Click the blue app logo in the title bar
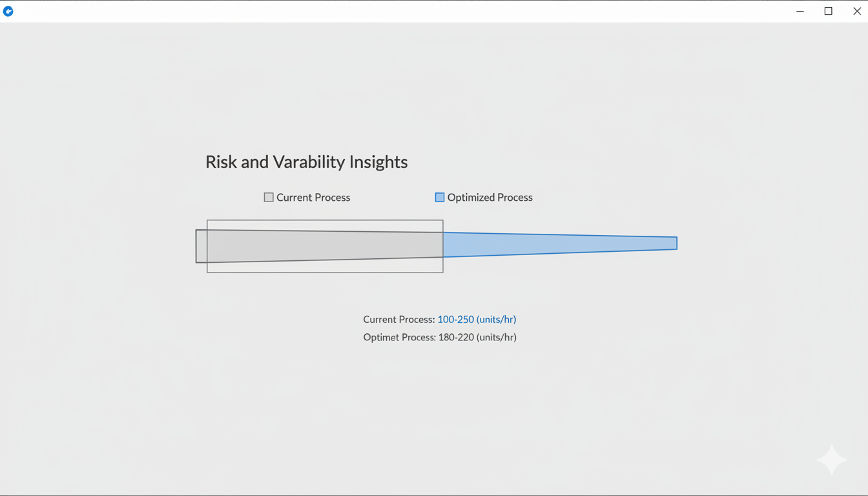Screen dimensions: 868x496 click(x=8, y=11)
